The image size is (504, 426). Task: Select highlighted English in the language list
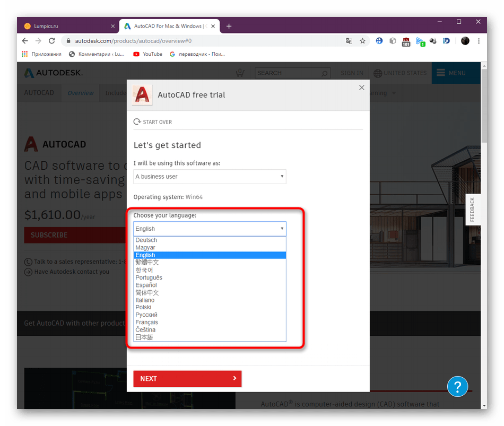click(x=210, y=255)
